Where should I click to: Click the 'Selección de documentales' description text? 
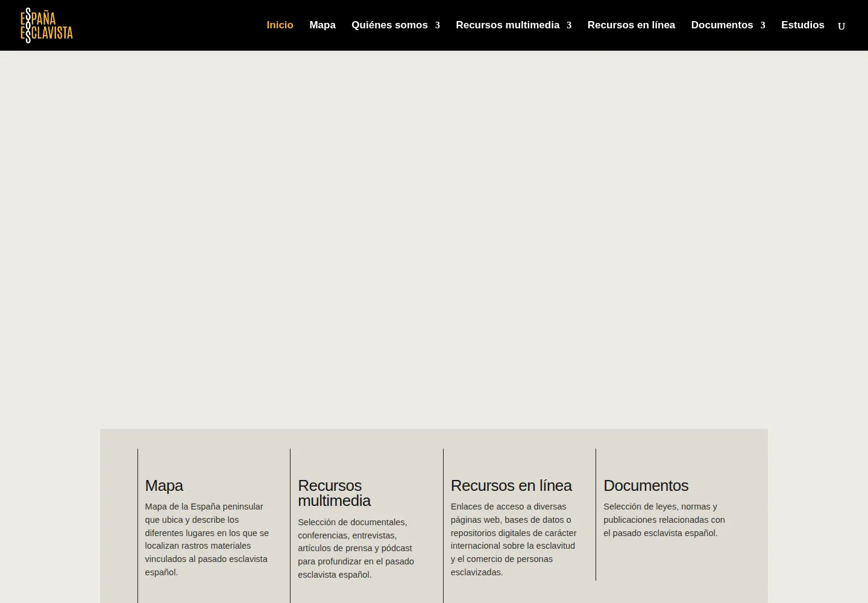click(x=356, y=548)
